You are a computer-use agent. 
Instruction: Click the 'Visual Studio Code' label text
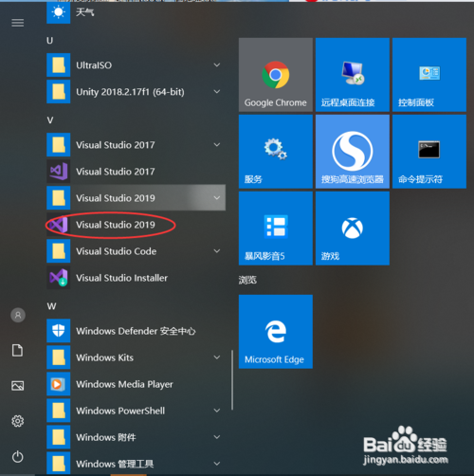click(x=117, y=251)
